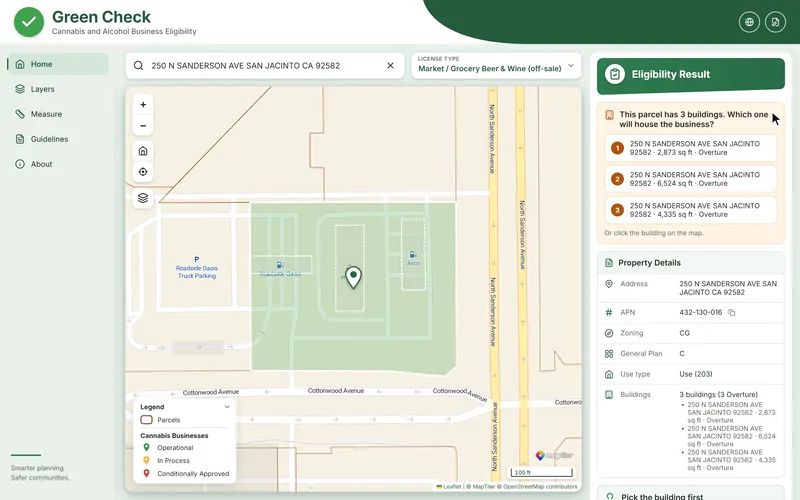
Task: Open the License Type dropdown
Action: (496, 66)
